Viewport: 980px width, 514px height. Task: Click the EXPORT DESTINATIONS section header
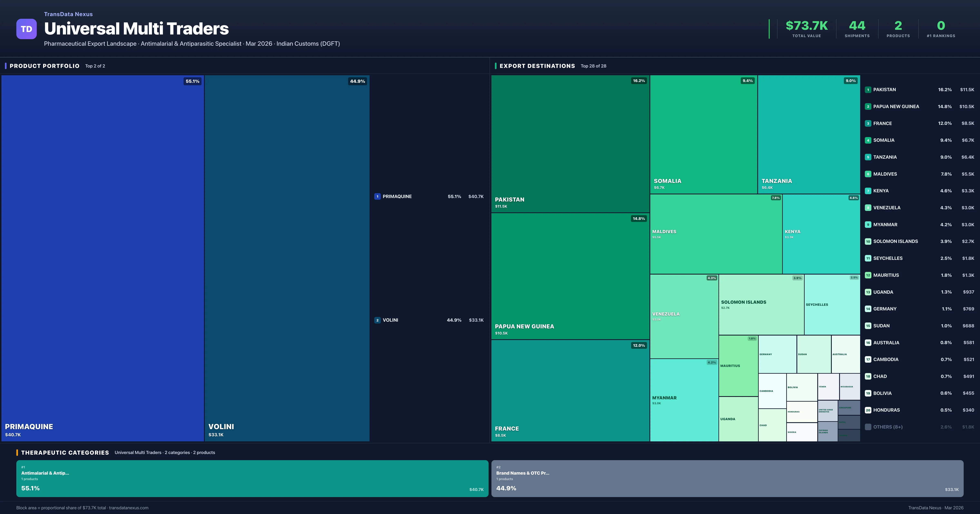tap(537, 66)
